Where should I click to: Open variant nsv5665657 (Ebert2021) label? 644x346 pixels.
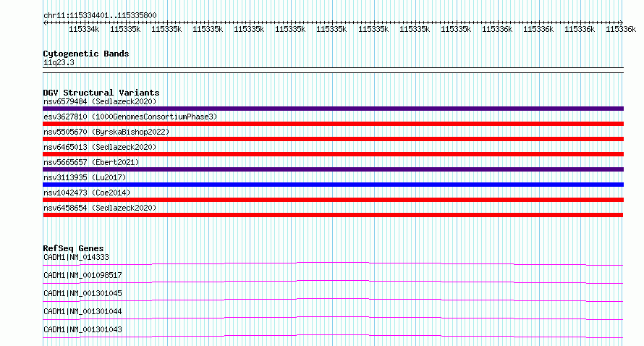point(91,162)
